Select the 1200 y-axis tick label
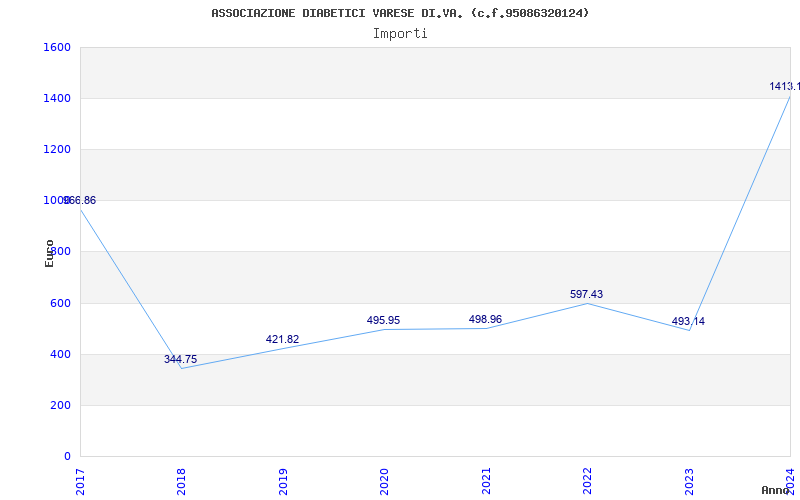Viewport: 800px width, 500px height. 57,150
